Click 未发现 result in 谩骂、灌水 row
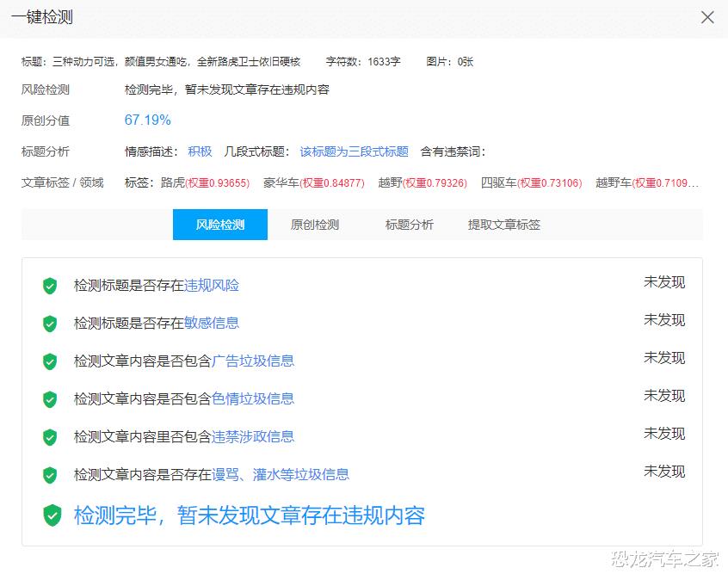 pyautogui.click(x=664, y=472)
